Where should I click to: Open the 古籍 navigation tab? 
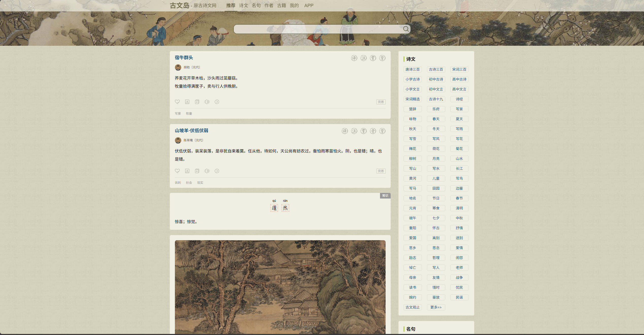click(x=282, y=6)
